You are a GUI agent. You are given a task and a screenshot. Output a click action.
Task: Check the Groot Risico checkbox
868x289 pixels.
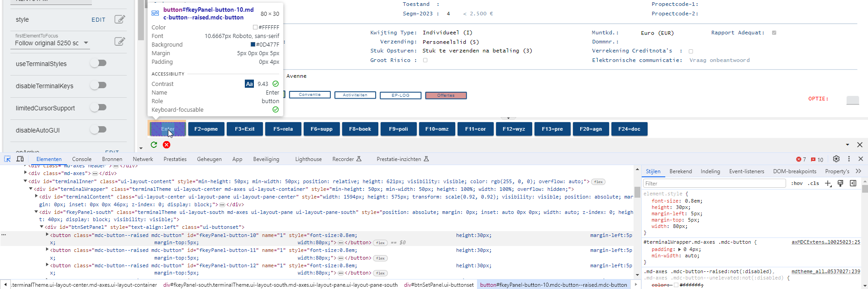pos(425,60)
